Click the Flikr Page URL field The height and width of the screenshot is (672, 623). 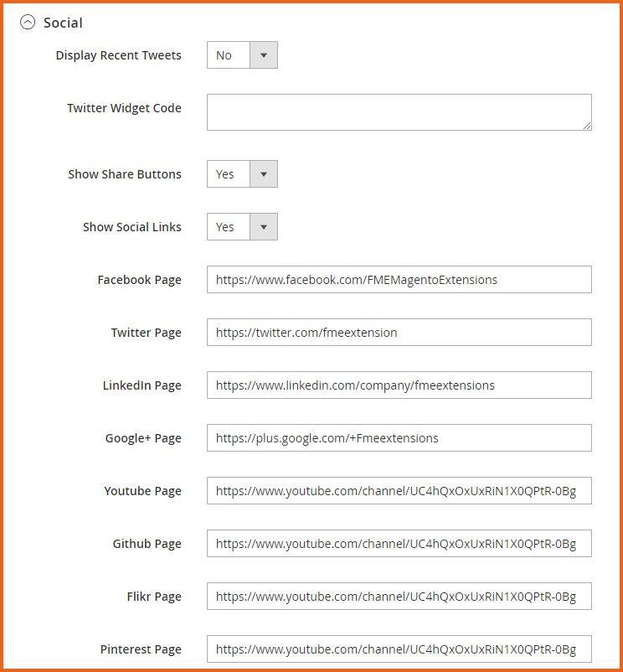pos(399,597)
